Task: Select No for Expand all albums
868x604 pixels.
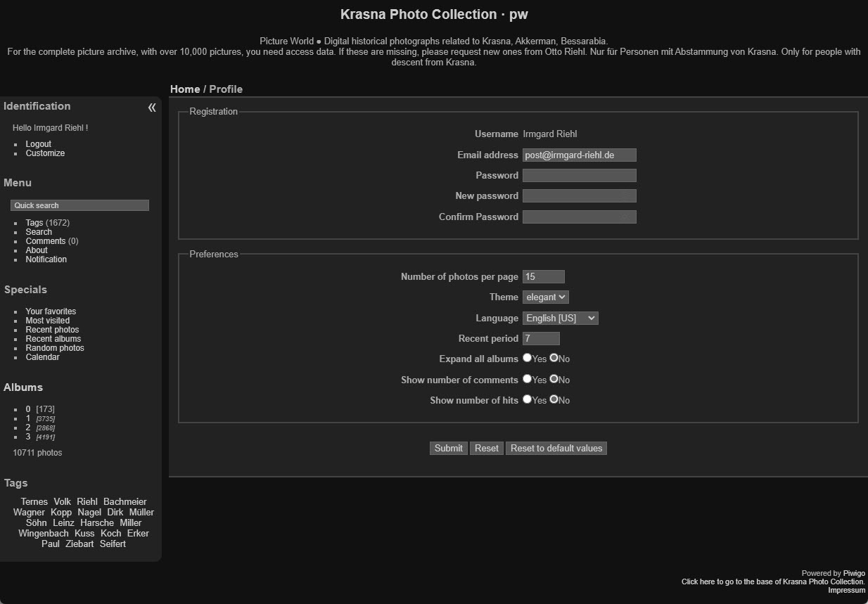Action: 554,358
